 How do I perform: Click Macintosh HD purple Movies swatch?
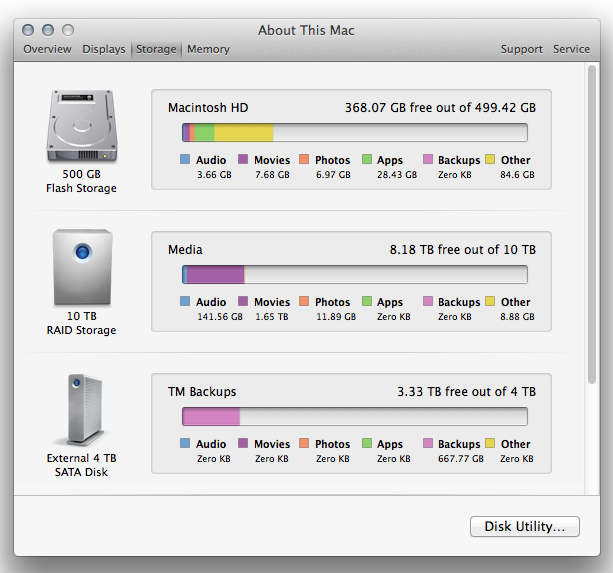[x=243, y=159]
